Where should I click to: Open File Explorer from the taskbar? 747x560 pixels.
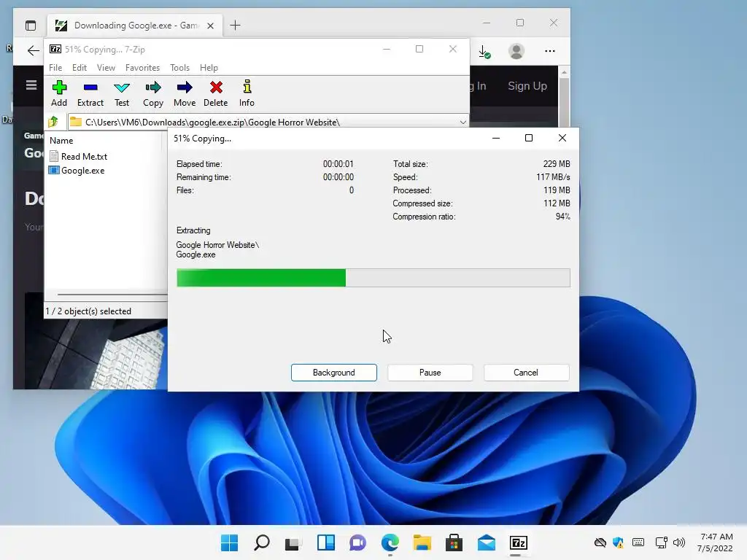coord(422,542)
